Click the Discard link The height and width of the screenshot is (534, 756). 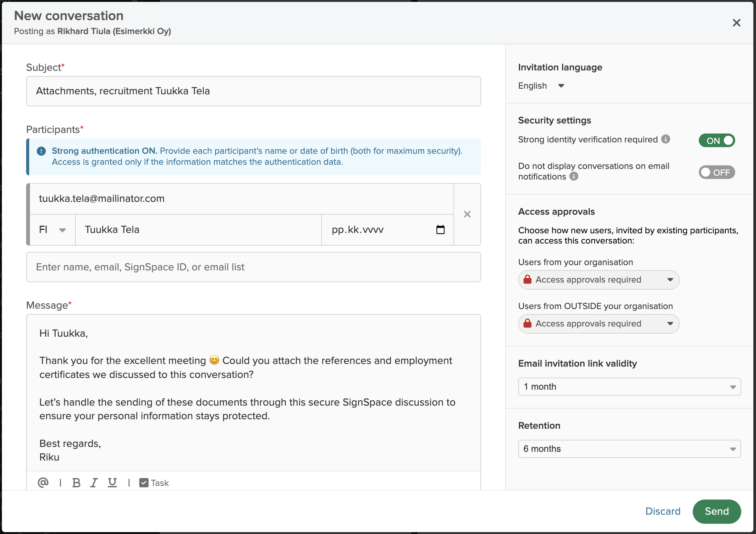pos(663,511)
